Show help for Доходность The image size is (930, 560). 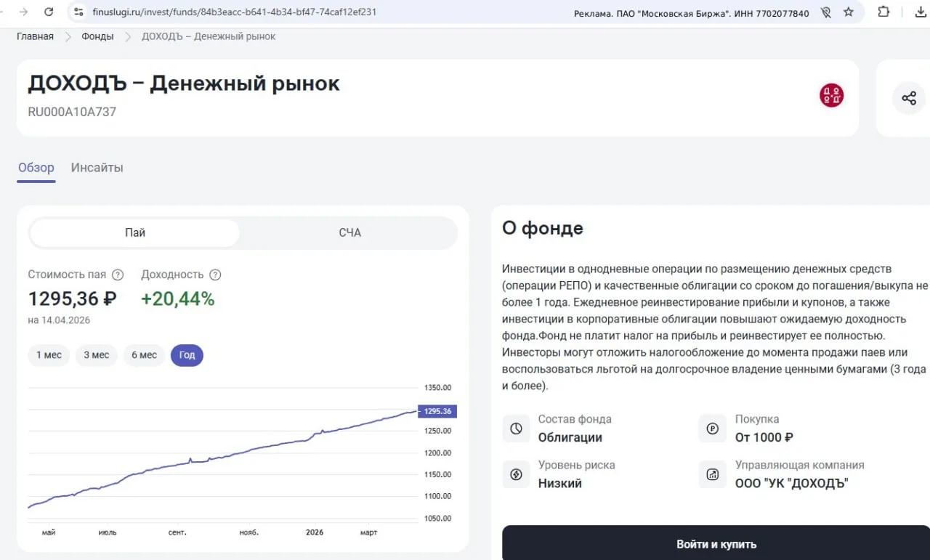(x=215, y=275)
